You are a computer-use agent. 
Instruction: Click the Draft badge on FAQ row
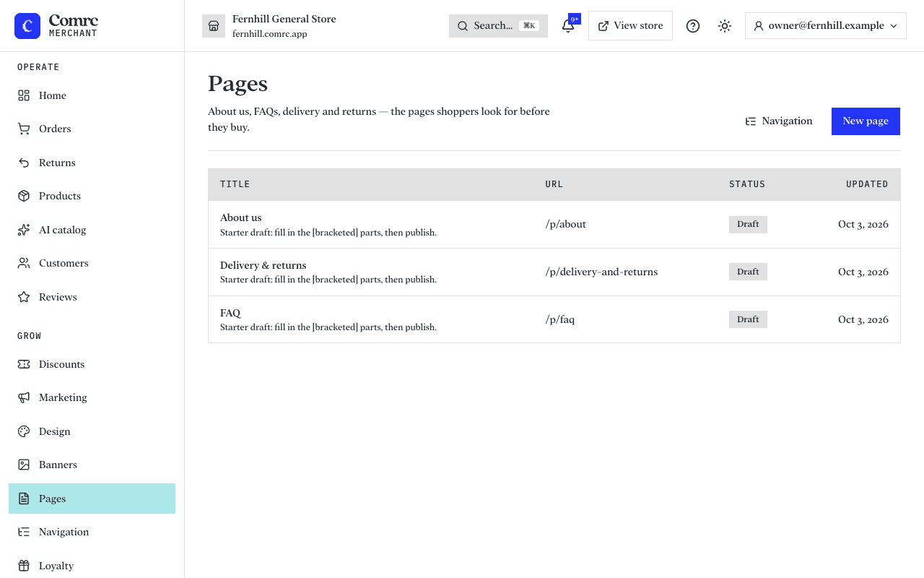(x=748, y=319)
